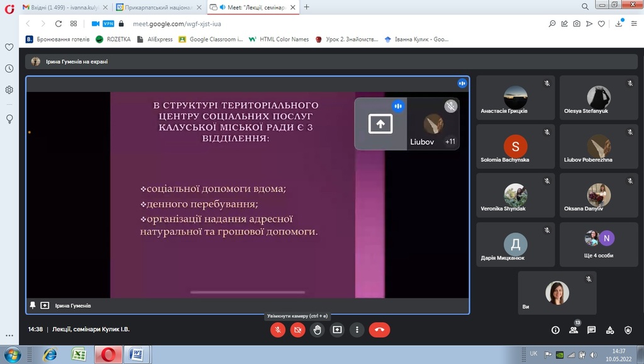644x364 pixels.
Task: Open host controls shield icon
Action: pyautogui.click(x=628, y=330)
